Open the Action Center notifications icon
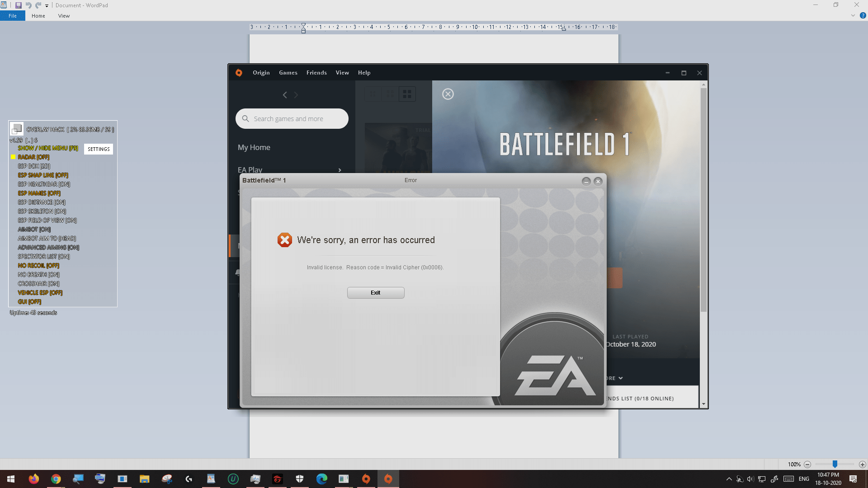The width and height of the screenshot is (868, 488). (x=853, y=479)
